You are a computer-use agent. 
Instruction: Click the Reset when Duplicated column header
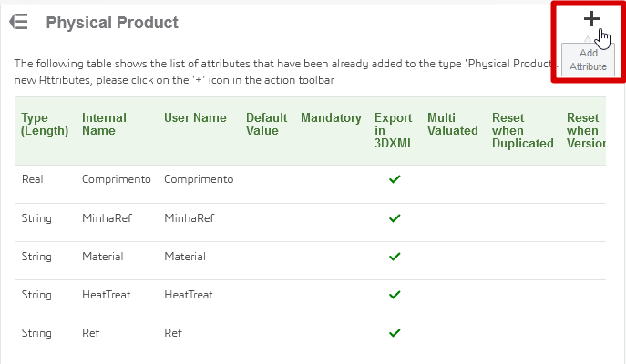click(x=522, y=130)
